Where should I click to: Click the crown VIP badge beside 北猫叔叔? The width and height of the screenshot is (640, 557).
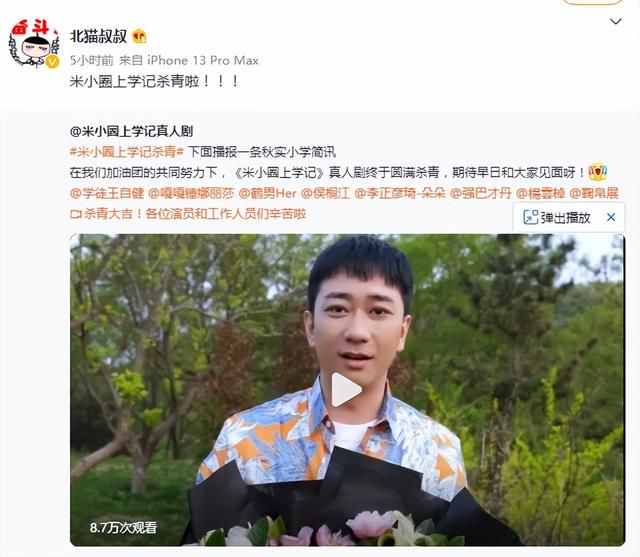point(139,37)
